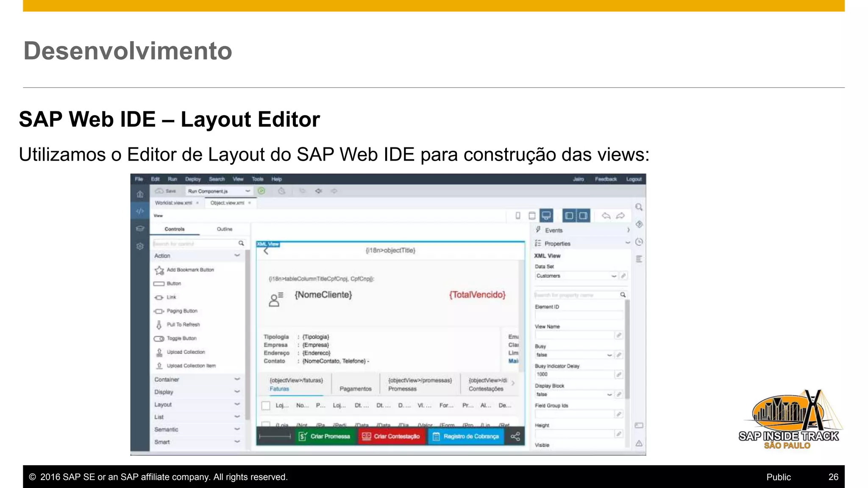Click the Criar Promessa button
The width and height of the screenshot is (868, 488).
(325, 436)
